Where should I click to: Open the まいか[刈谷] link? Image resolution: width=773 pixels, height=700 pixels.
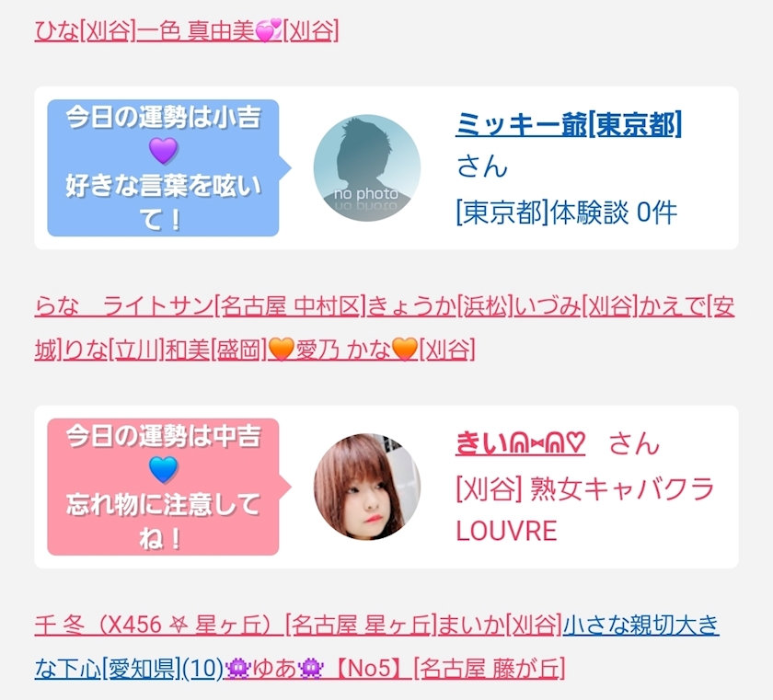(x=500, y=625)
